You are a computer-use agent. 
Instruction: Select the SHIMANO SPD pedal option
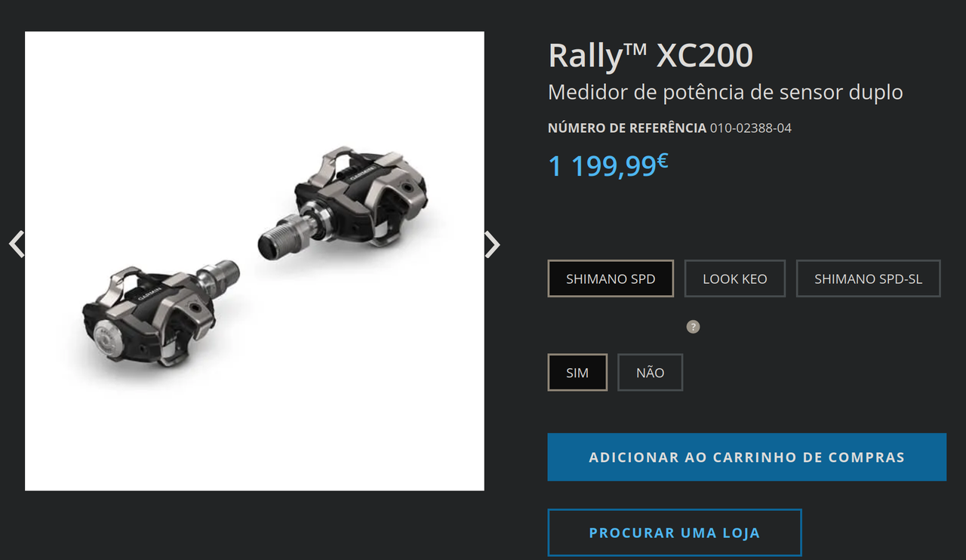tap(611, 278)
